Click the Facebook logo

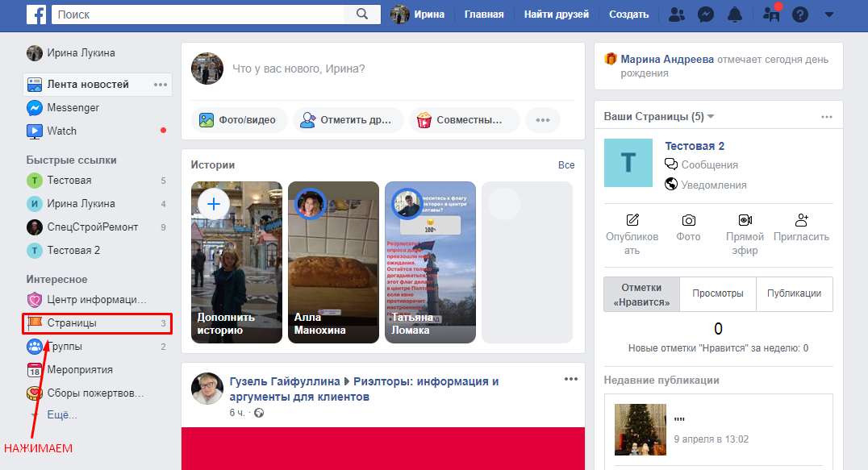coord(36,14)
